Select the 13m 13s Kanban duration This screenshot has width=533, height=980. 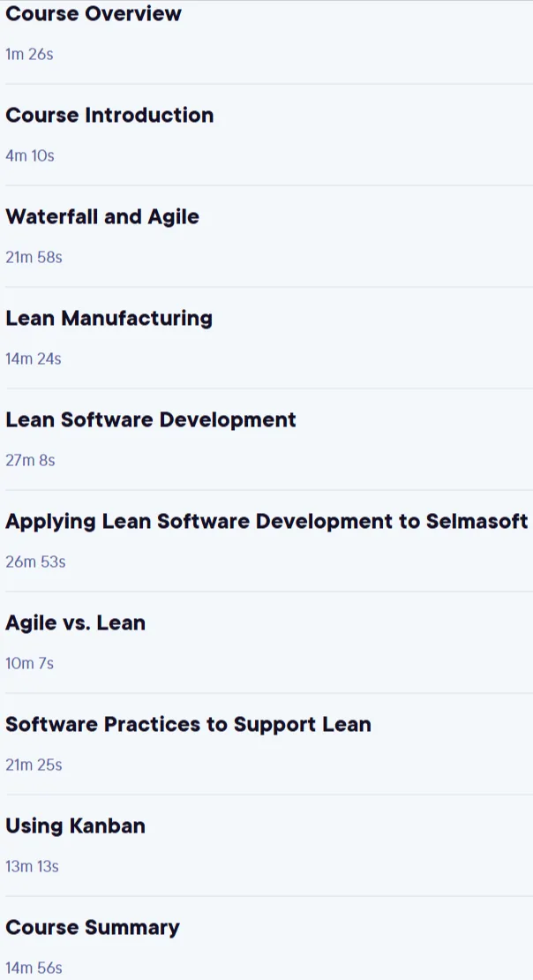click(32, 867)
